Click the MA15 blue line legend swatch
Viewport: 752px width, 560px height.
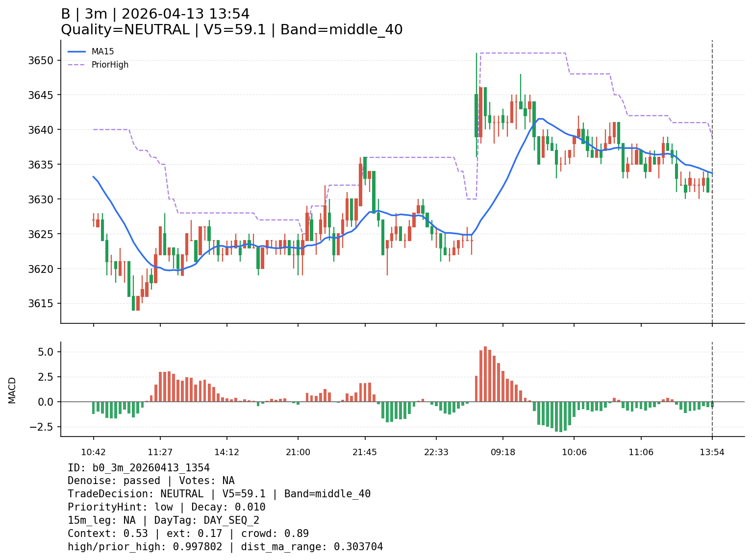pyautogui.click(x=76, y=51)
